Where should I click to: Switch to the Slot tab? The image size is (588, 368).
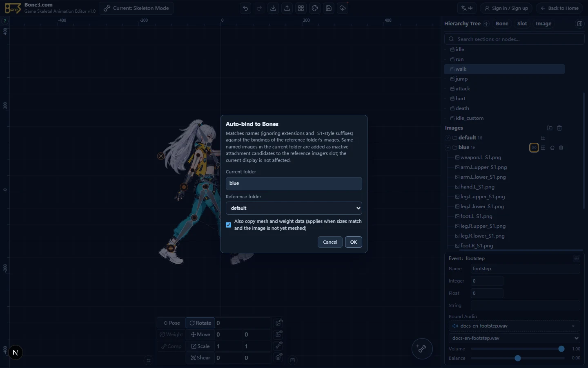click(x=522, y=24)
